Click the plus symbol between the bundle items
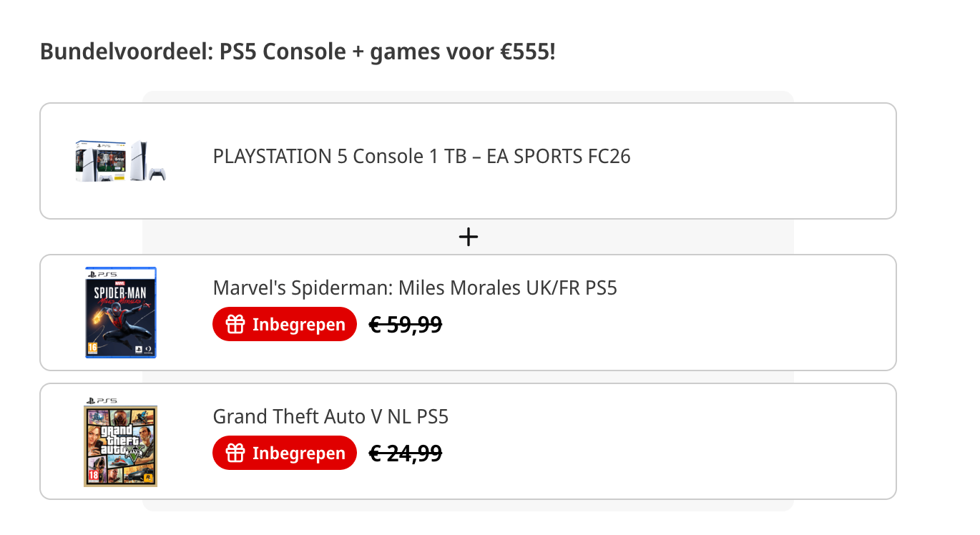980x535 pixels. tap(469, 236)
